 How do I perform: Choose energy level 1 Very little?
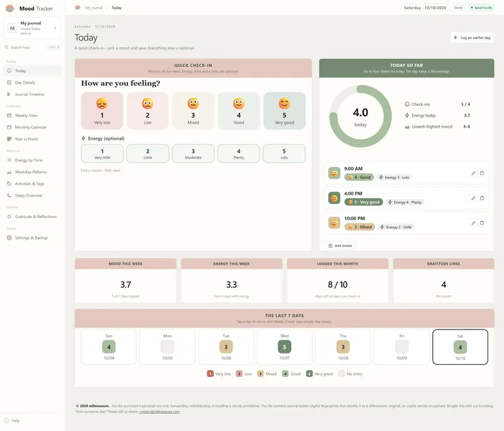pyautogui.click(x=102, y=154)
